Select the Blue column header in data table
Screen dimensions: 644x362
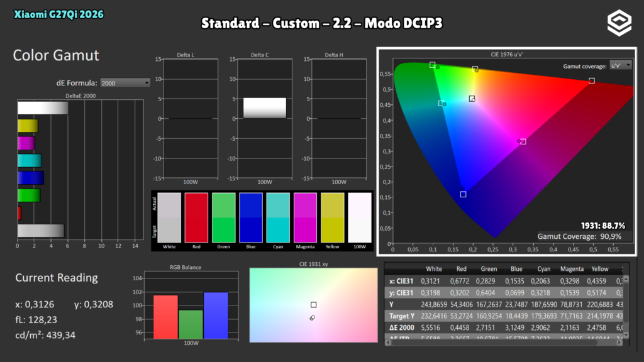516,269
